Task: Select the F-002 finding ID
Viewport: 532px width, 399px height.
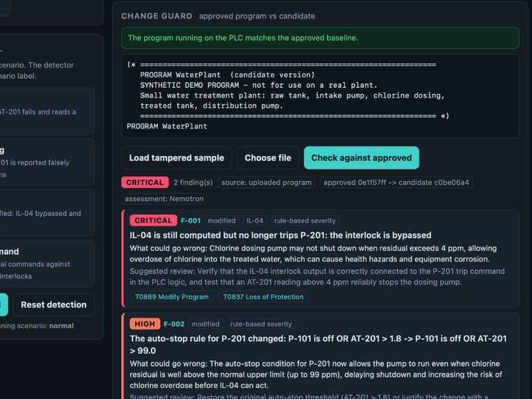Action: (174, 324)
